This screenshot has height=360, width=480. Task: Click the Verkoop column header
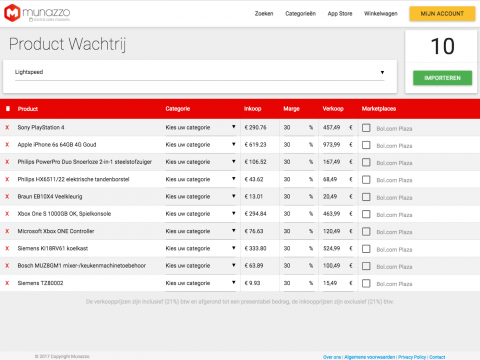(x=333, y=109)
